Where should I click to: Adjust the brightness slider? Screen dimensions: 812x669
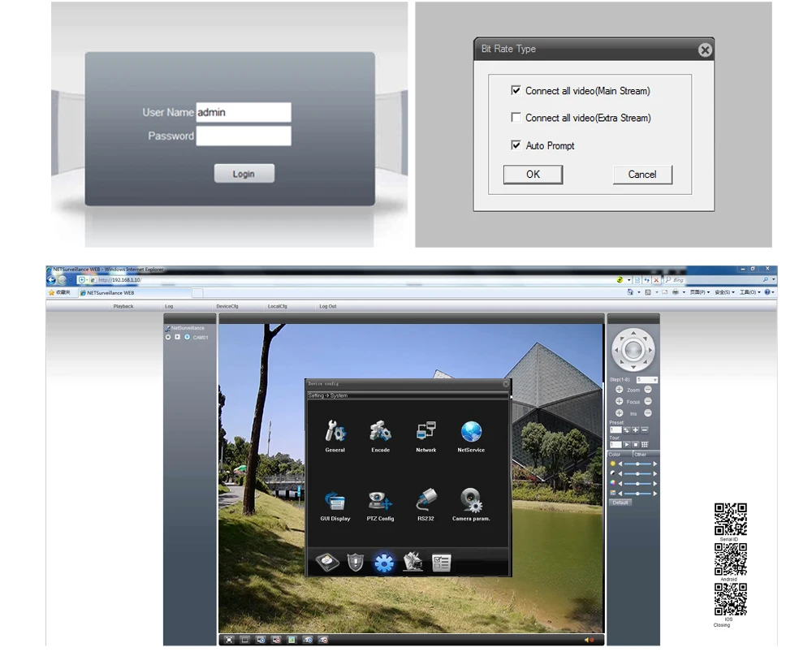click(x=637, y=464)
